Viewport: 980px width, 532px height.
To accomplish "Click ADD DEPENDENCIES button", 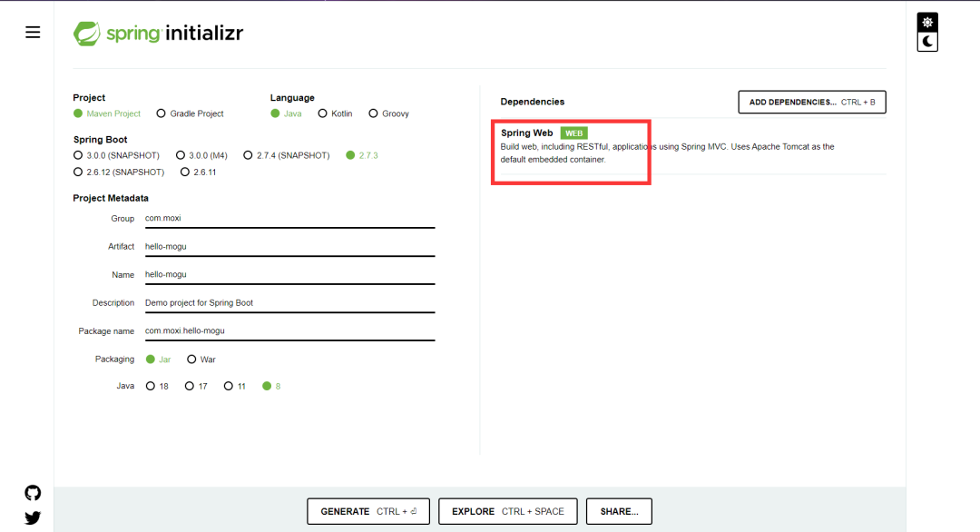I will point(812,102).
